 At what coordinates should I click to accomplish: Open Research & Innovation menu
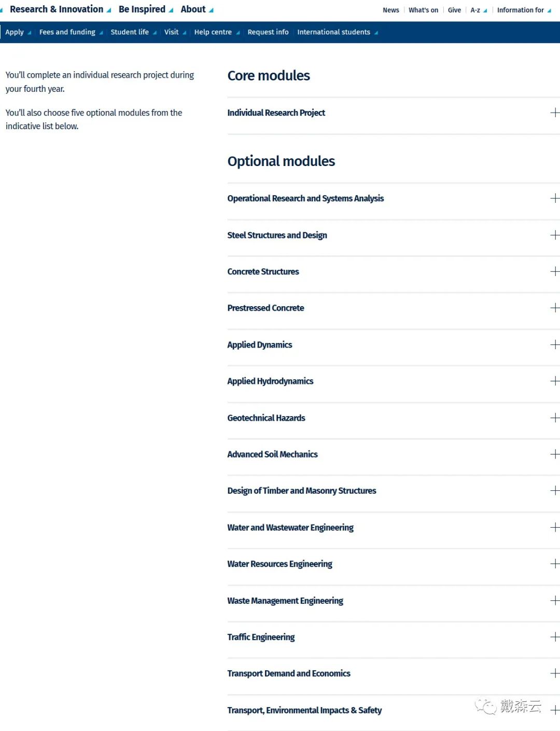tap(60, 9)
